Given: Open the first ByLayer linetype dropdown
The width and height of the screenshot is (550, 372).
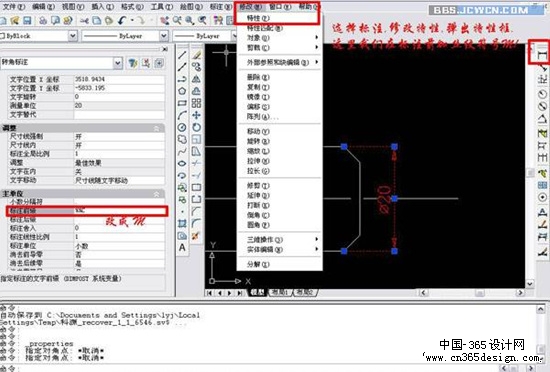Looking at the screenshot, I should 164,36.
